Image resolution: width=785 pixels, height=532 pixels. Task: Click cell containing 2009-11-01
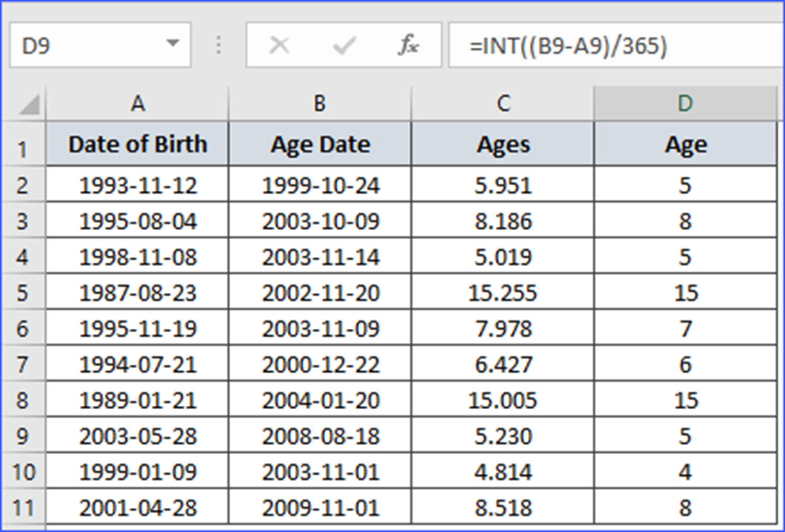(320, 508)
